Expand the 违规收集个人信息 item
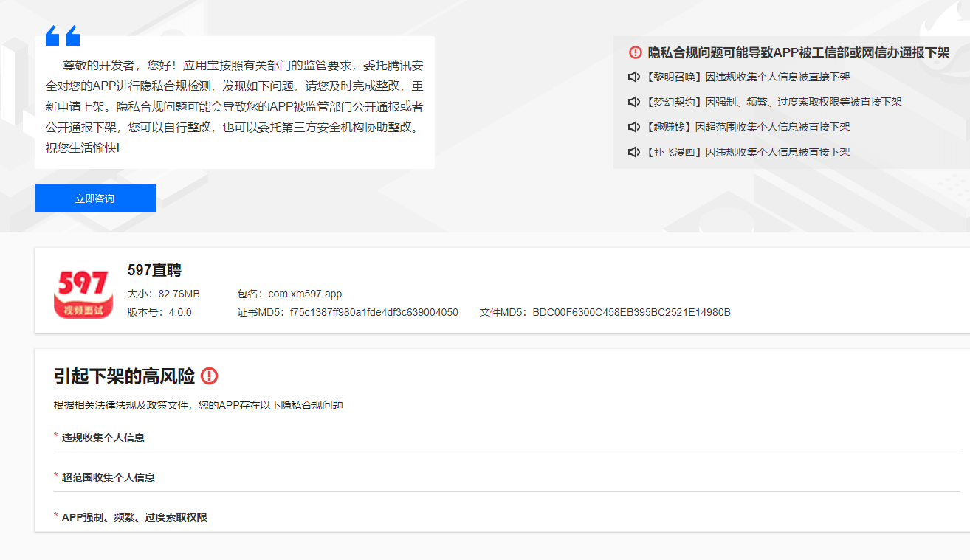The width and height of the screenshot is (970, 560). click(506, 438)
